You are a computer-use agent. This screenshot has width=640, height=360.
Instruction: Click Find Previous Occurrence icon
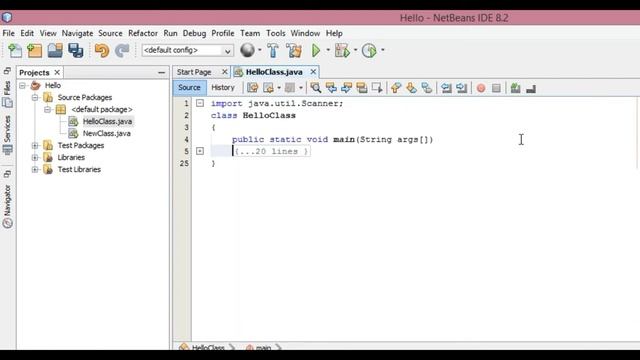(x=331, y=88)
